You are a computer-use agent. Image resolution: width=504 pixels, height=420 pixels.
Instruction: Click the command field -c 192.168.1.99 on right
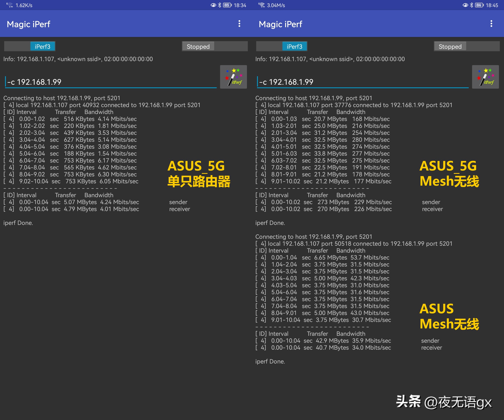[x=362, y=82]
